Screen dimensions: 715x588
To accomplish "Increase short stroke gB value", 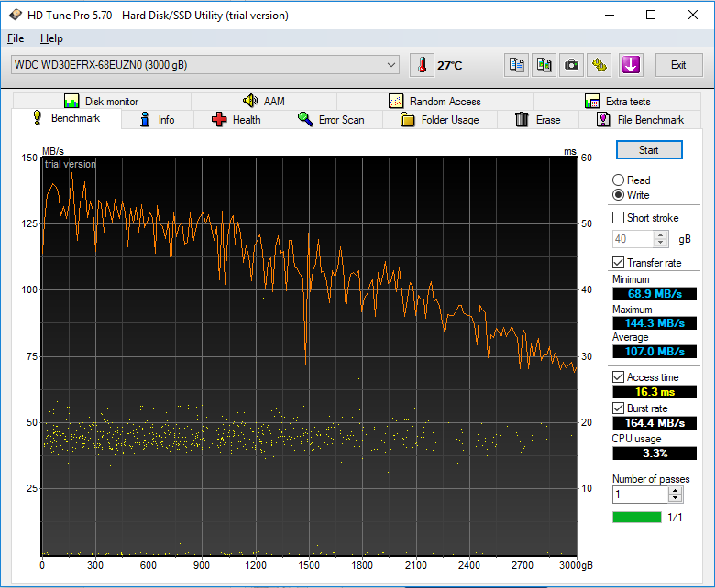I will click(660, 235).
